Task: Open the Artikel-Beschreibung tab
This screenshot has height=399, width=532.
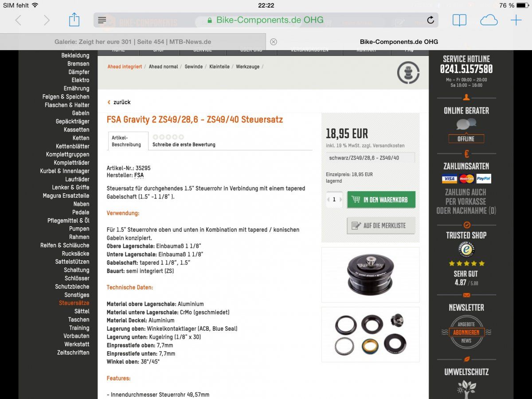Action: pos(129,141)
